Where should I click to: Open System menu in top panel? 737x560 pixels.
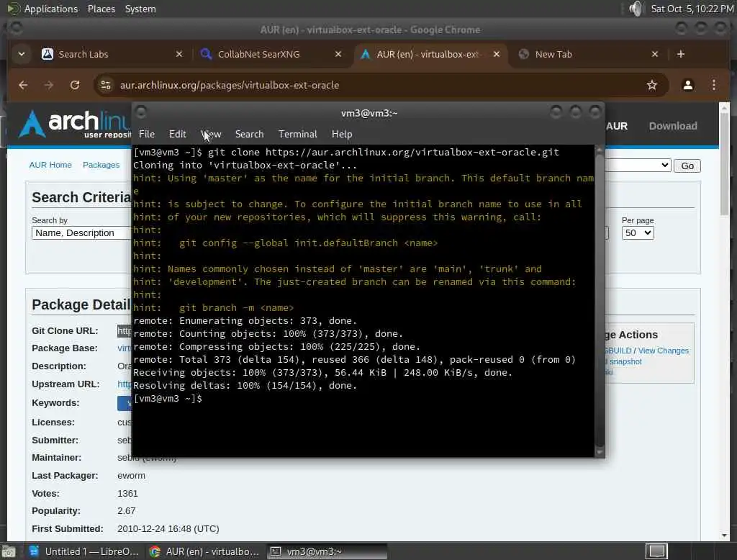click(x=140, y=9)
